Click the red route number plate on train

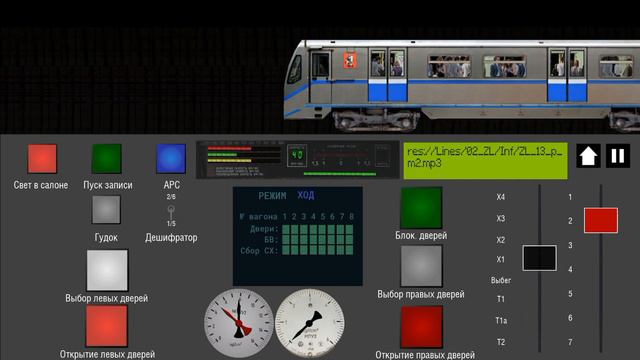(349, 60)
